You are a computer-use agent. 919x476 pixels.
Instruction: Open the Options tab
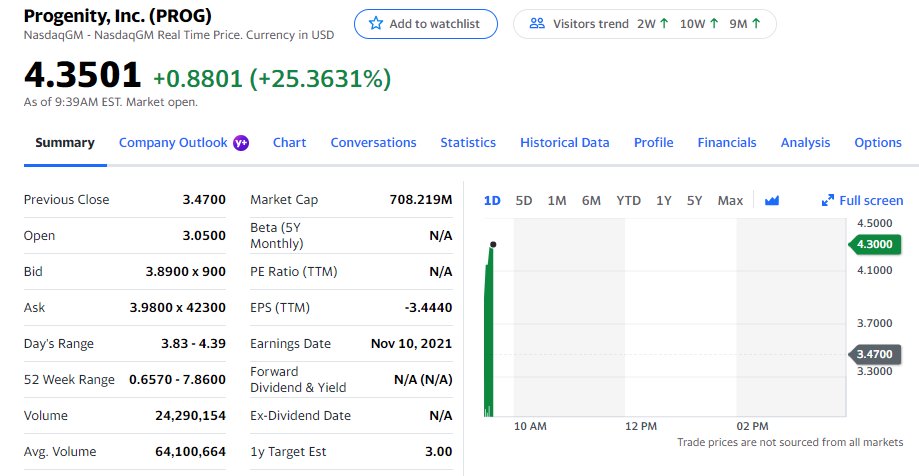pyautogui.click(x=878, y=142)
